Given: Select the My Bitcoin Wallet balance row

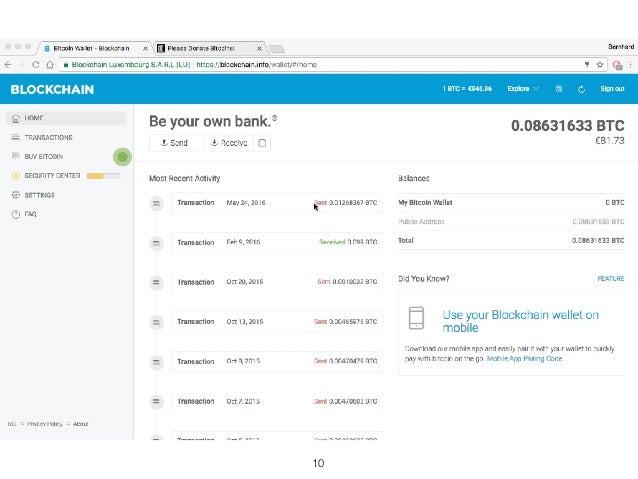Looking at the screenshot, I should [x=511, y=203].
